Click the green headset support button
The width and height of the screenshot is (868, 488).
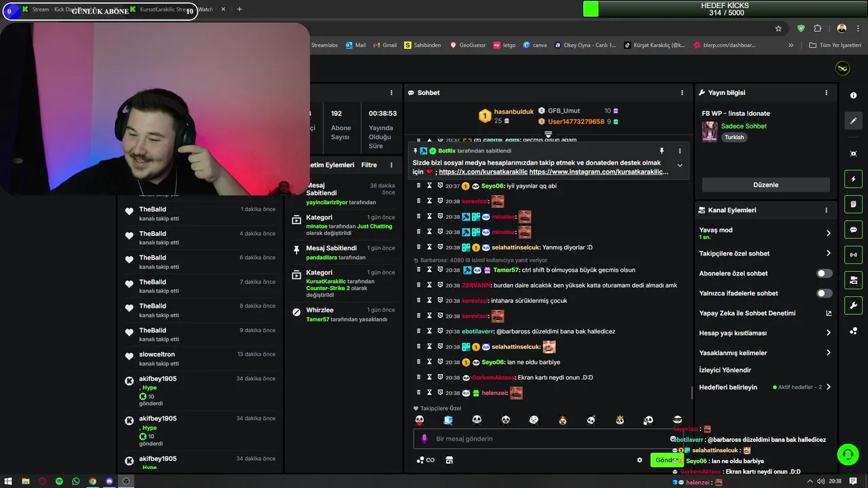848,454
